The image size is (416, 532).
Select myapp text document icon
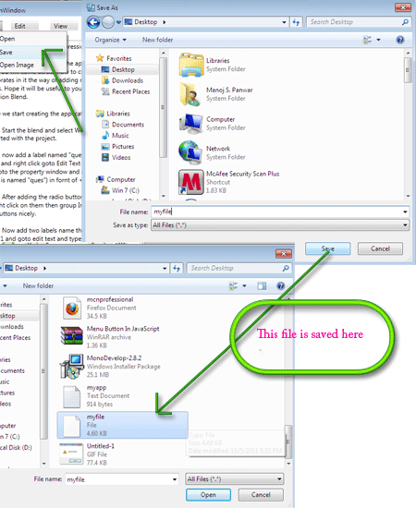coord(72,396)
